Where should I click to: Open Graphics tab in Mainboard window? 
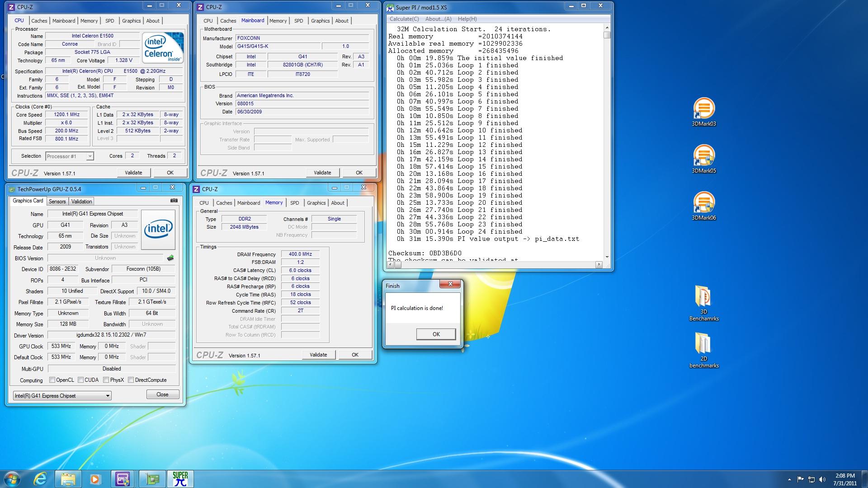pyautogui.click(x=321, y=21)
